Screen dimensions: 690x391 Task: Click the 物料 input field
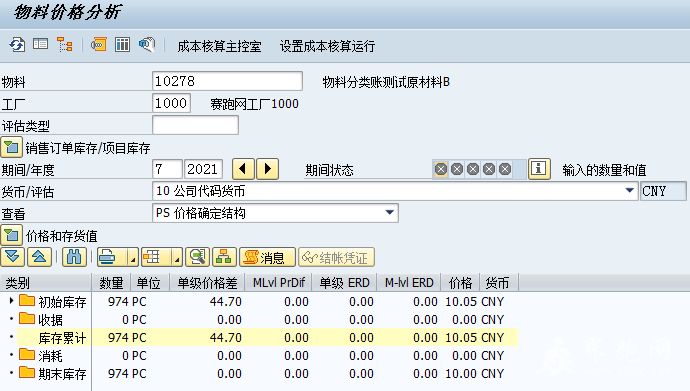227,81
